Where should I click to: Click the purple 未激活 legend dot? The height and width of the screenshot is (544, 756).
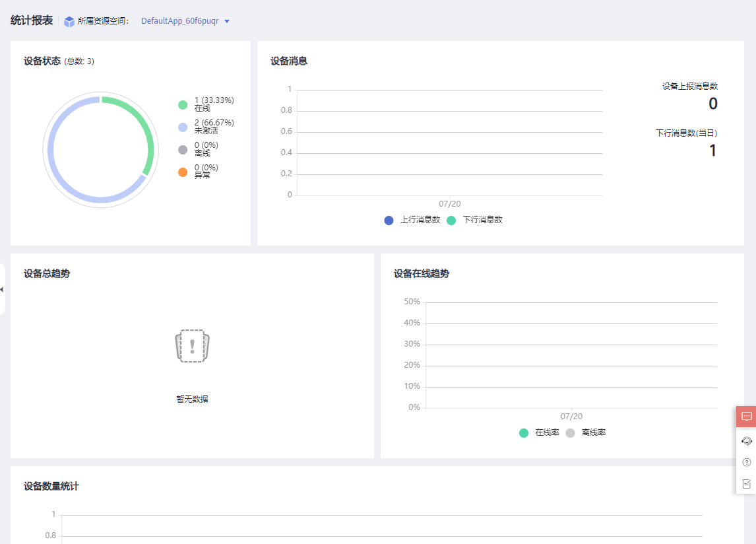click(183, 127)
